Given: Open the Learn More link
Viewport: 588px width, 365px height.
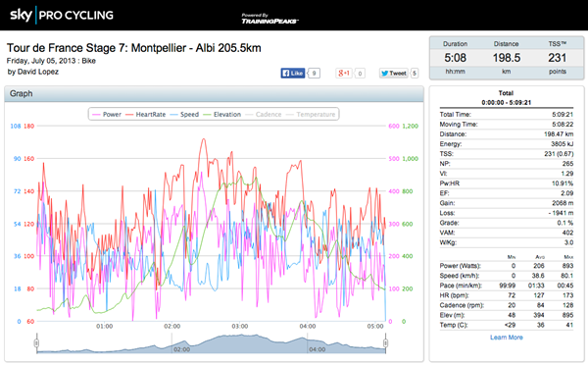Looking at the screenshot, I should 507,338.
